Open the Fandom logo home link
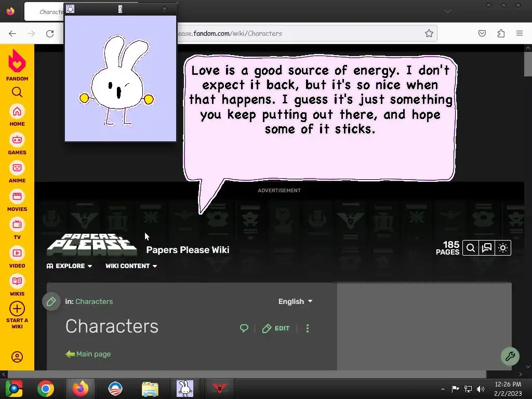532x399 pixels. tap(17, 65)
